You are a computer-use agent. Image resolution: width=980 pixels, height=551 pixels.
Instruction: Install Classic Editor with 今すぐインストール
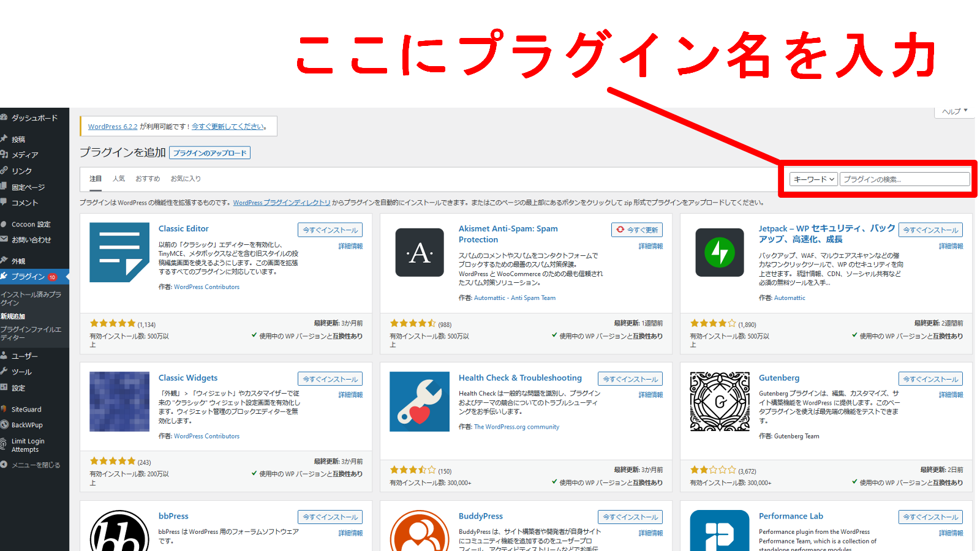pos(330,230)
